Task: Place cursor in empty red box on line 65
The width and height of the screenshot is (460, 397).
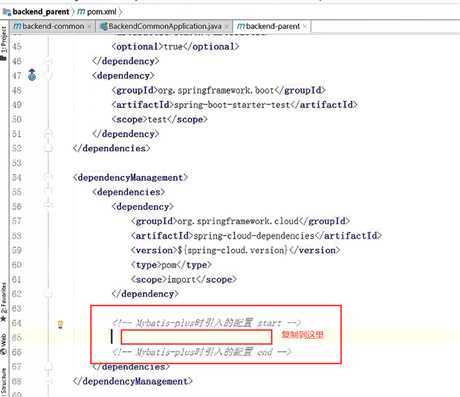Action: (196, 337)
